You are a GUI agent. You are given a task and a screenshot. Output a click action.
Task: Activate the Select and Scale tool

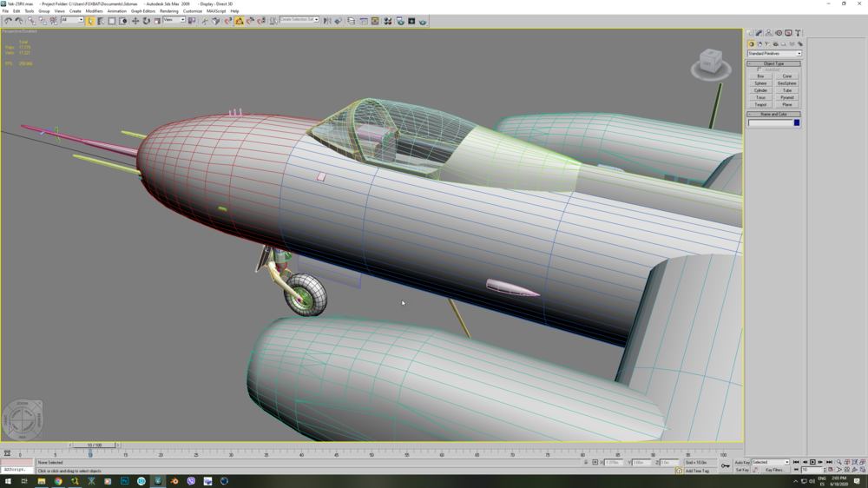[157, 21]
